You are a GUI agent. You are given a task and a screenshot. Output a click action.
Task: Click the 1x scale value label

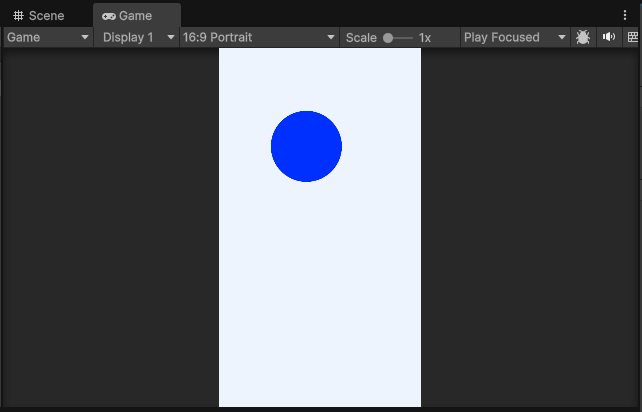(x=425, y=38)
